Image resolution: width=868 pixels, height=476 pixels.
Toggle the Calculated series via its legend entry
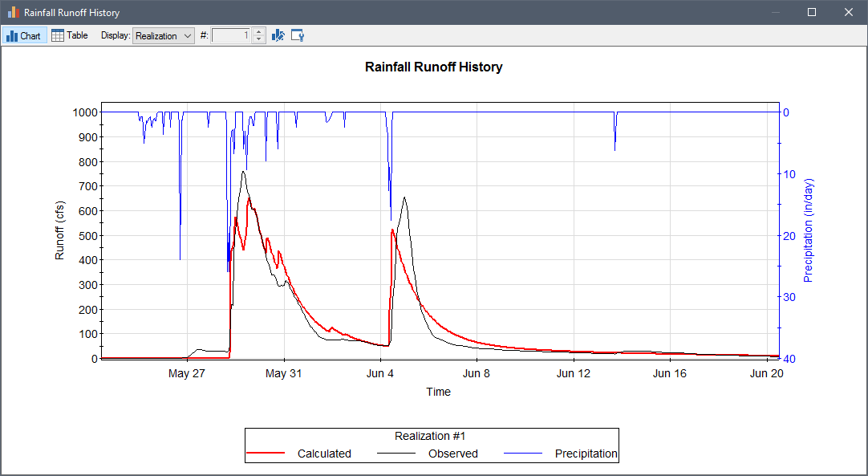click(324, 454)
